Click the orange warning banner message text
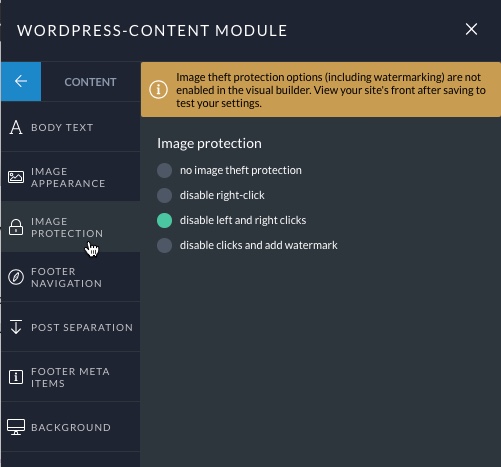 [x=331, y=90]
